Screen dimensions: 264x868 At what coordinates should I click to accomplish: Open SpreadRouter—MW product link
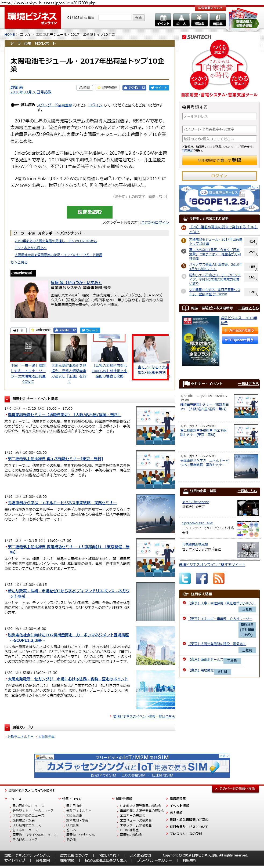coord(197,523)
